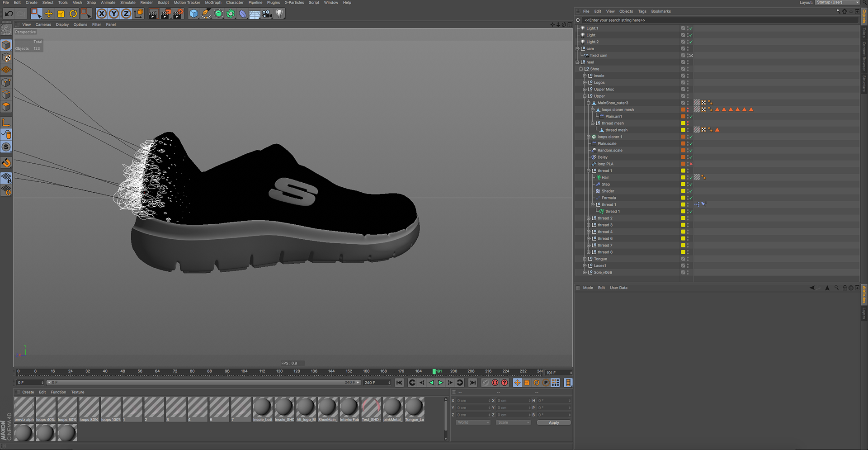Toggle Light.1 enable checkmark
The image size is (868, 450).
tap(691, 28)
